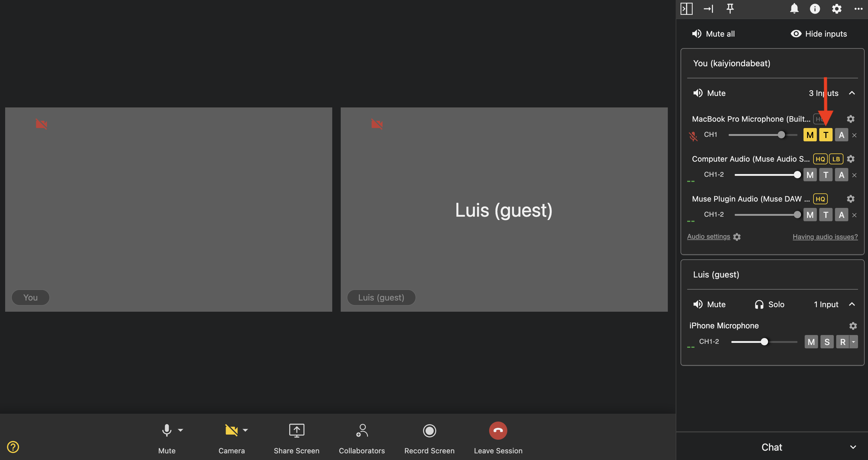Pin the sidebar panel
Viewport: 868px width, 460px height.
point(730,8)
